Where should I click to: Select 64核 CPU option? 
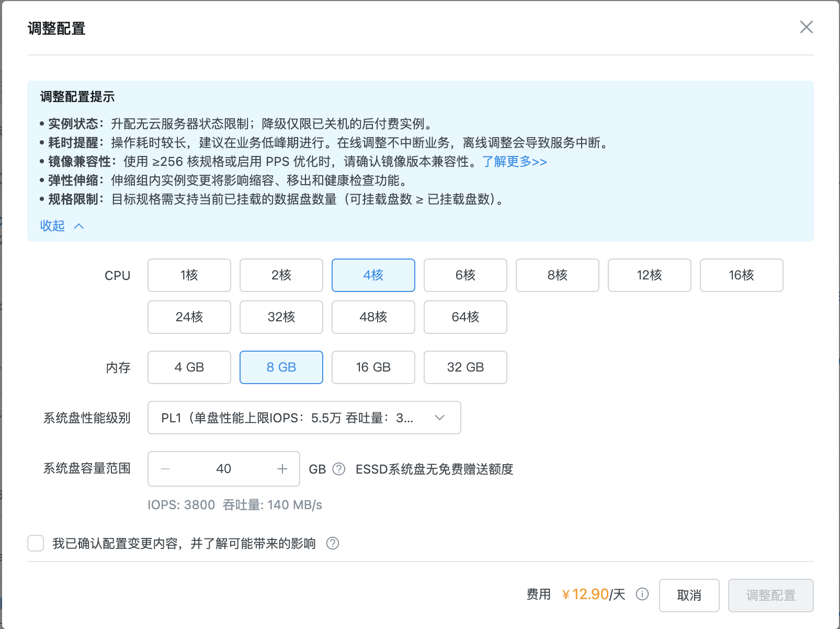pos(465,317)
